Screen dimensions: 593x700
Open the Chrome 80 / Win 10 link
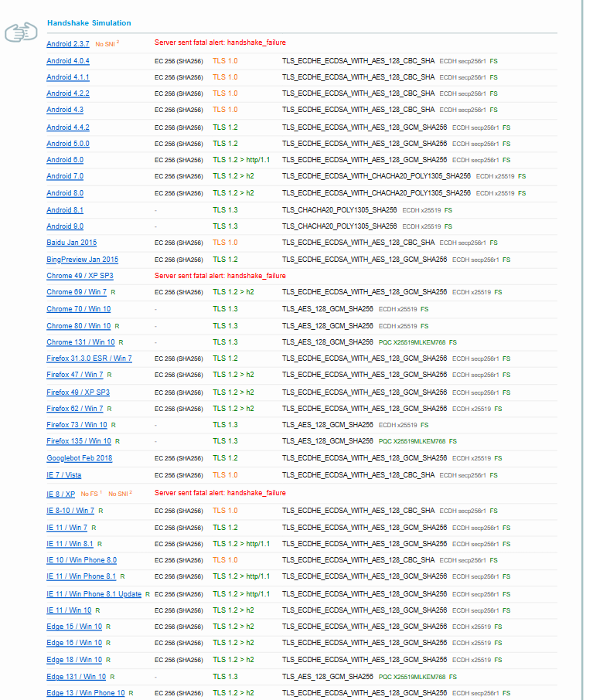coord(79,326)
